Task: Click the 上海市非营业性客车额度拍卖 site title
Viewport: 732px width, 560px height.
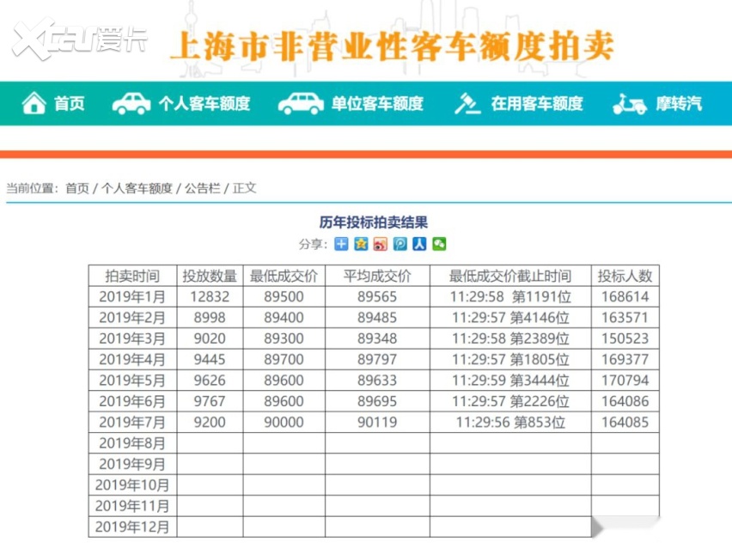Action: pyautogui.click(x=392, y=45)
